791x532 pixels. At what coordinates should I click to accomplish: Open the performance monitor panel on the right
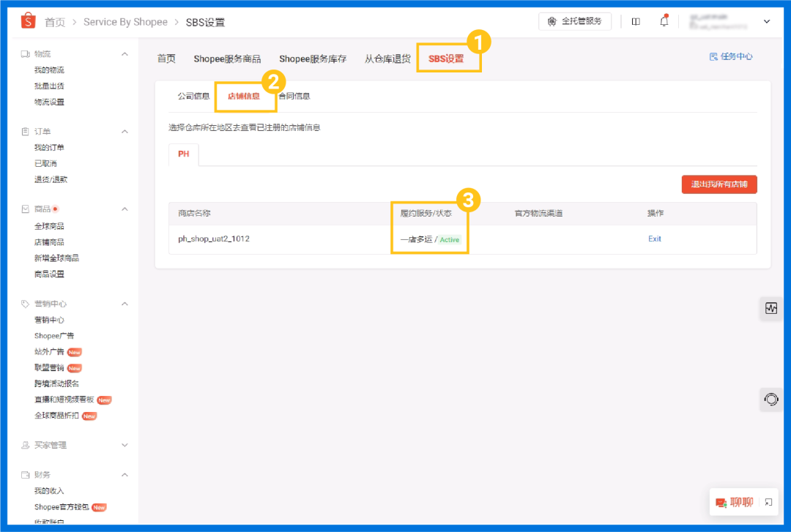coord(770,308)
